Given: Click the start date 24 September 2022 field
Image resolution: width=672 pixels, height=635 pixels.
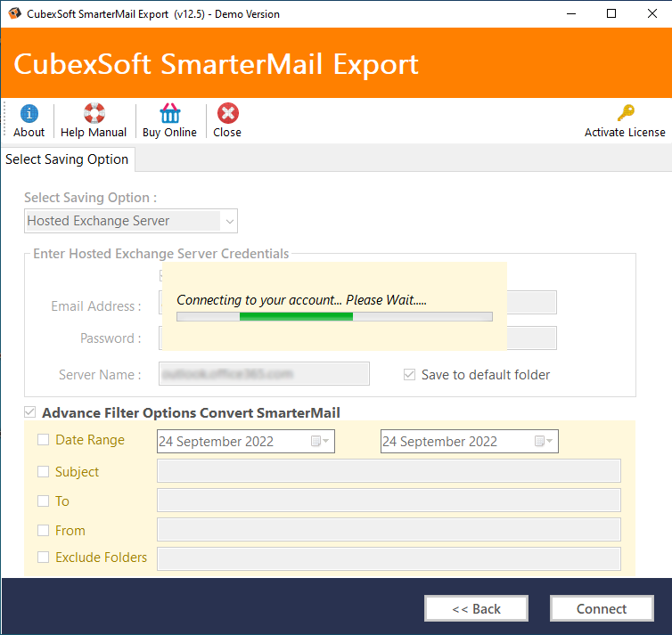Looking at the screenshot, I should [246, 441].
